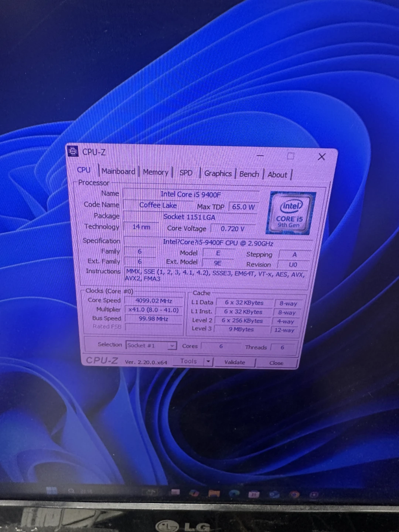Click the 0.720 V core voltage value
Viewport: 399px width, 532px height.
click(232, 229)
